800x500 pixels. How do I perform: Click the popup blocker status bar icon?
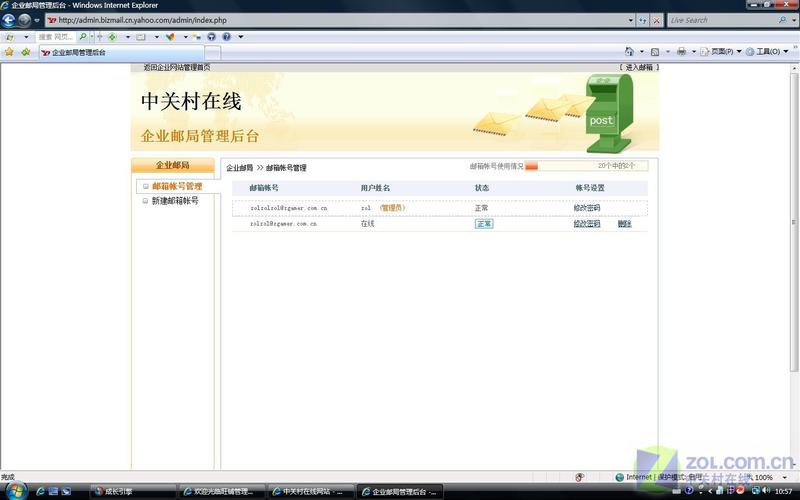(579, 478)
